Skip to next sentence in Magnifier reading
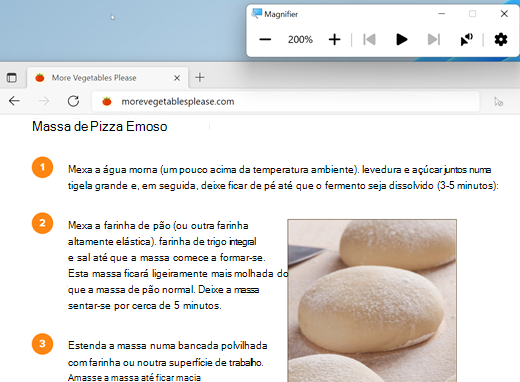Viewport: 520px width, 382px height. pyautogui.click(x=434, y=39)
